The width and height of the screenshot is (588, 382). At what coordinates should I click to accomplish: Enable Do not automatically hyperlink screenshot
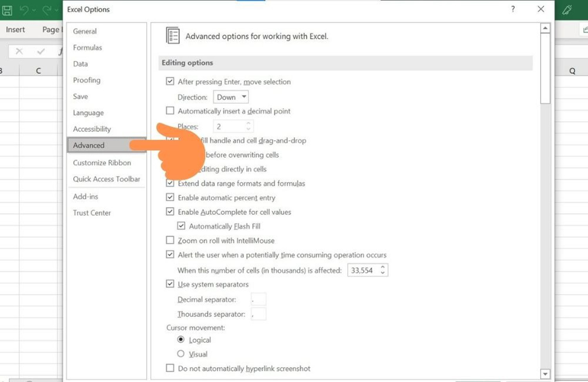pos(170,368)
